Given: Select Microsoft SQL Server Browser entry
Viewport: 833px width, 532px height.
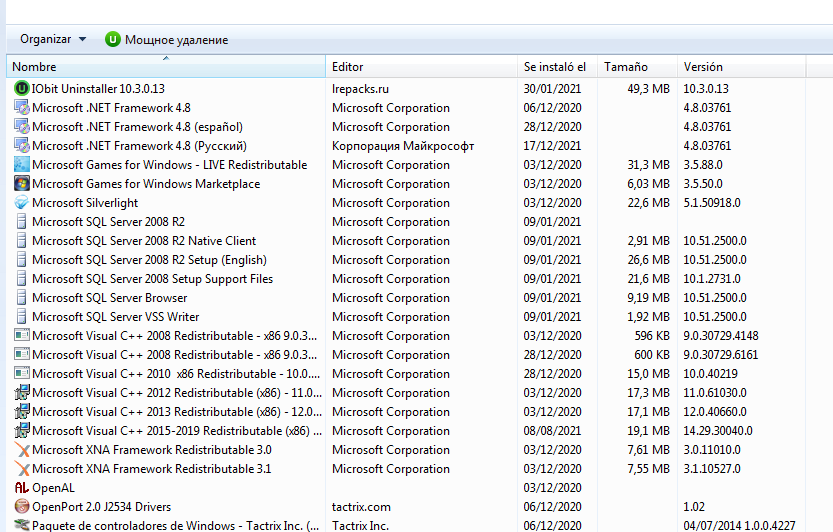Looking at the screenshot, I should click(x=109, y=298).
